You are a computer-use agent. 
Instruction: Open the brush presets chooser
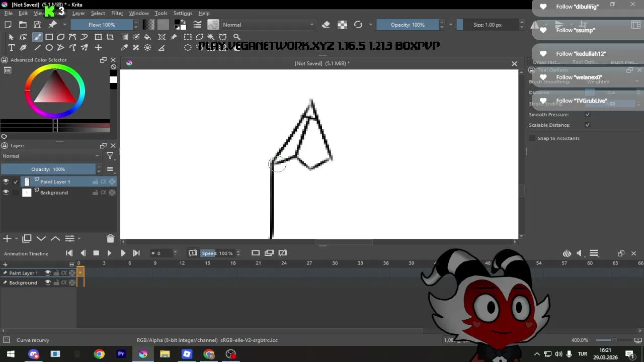point(213,25)
